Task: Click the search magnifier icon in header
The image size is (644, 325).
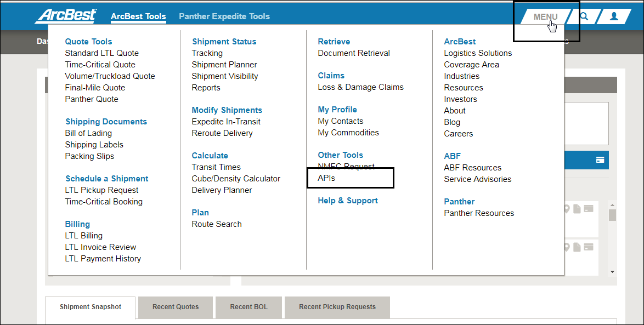Action: coord(584,16)
